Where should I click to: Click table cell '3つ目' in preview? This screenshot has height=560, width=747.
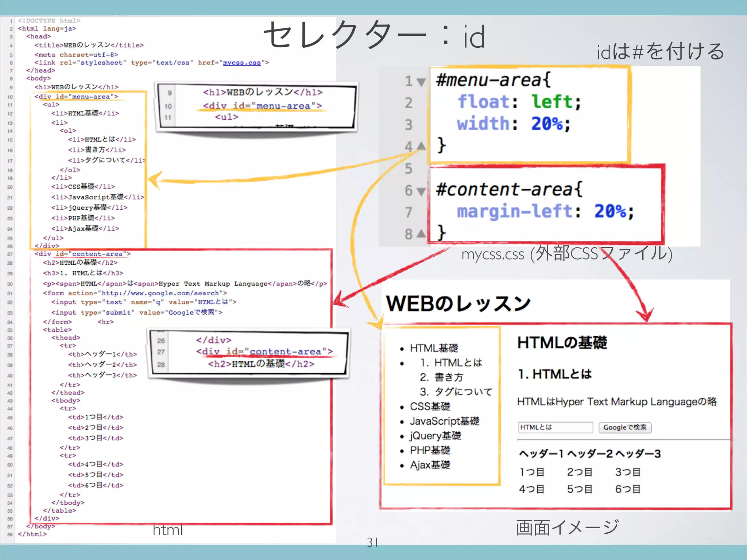coord(628,472)
